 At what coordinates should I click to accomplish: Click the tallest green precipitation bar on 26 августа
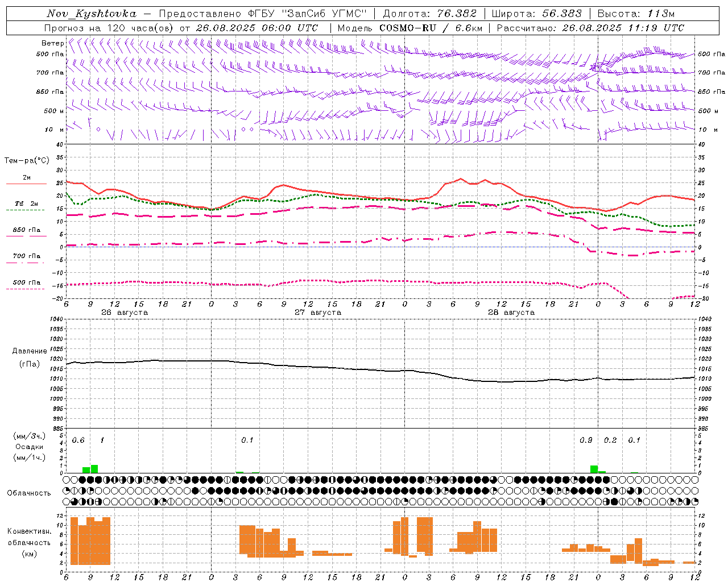(94, 469)
